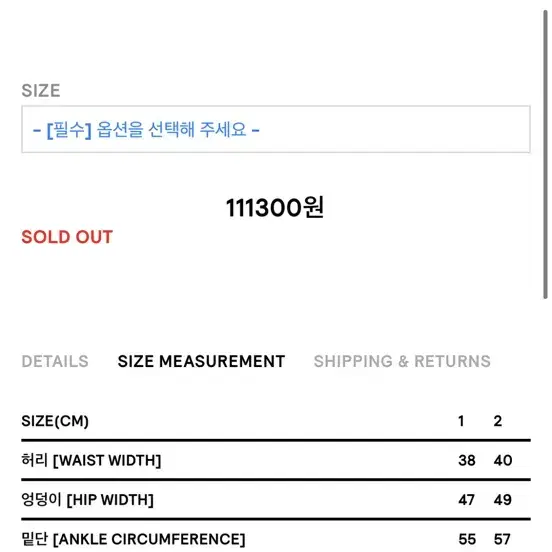Click size column header 2
This screenshot has width=552, height=552.
[497, 421]
